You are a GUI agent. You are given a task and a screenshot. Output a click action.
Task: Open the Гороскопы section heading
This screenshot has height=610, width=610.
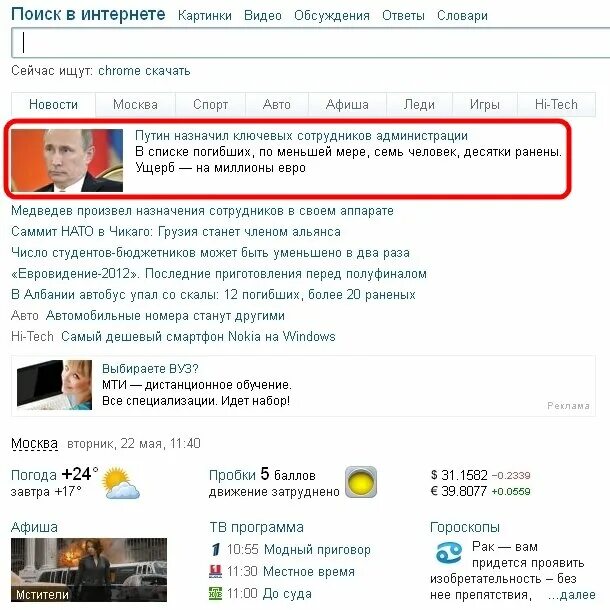point(465,528)
